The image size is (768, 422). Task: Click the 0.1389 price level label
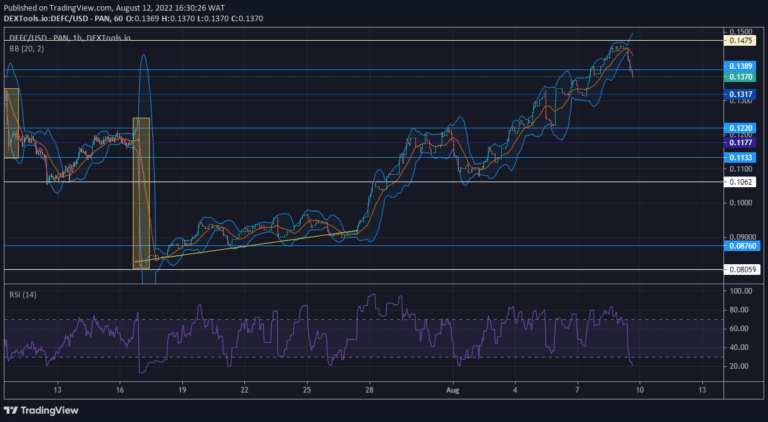click(740, 66)
